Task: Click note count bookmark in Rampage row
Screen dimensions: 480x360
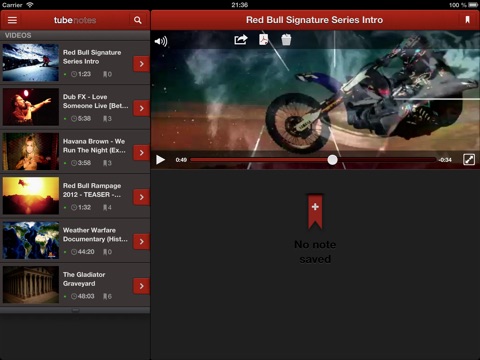Action: [107, 207]
